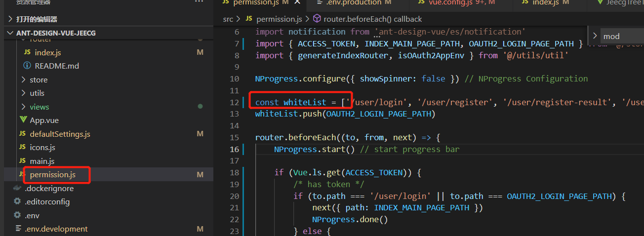
Task: Focus the find input containing "mod"
Action: click(x=622, y=36)
